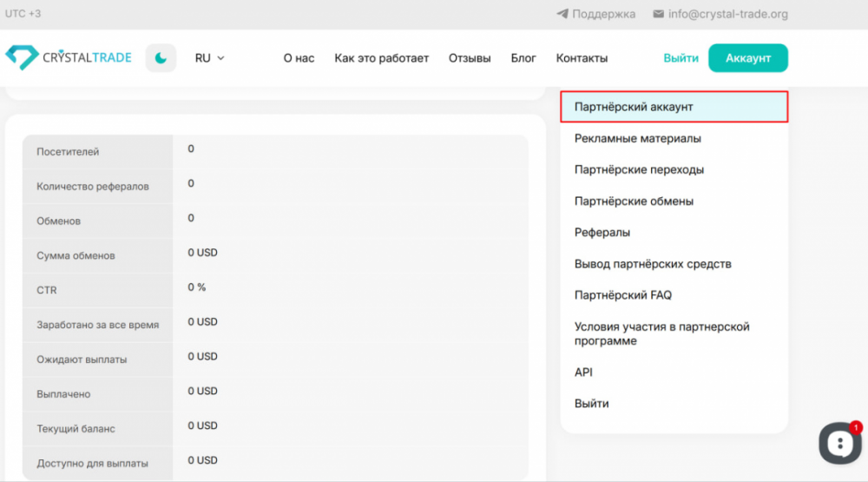The image size is (868, 482).
Task: Open the Партнёрский FAQ entry
Action: coord(622,295)
